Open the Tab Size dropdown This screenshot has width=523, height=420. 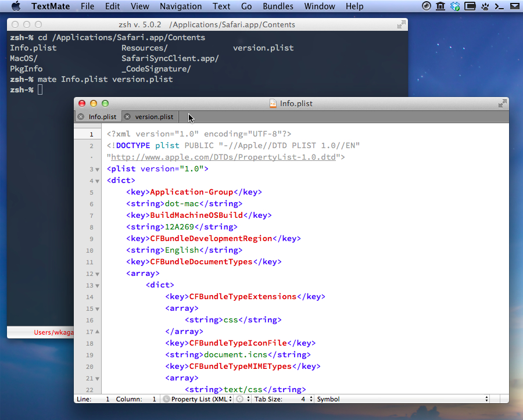[283, 399]
